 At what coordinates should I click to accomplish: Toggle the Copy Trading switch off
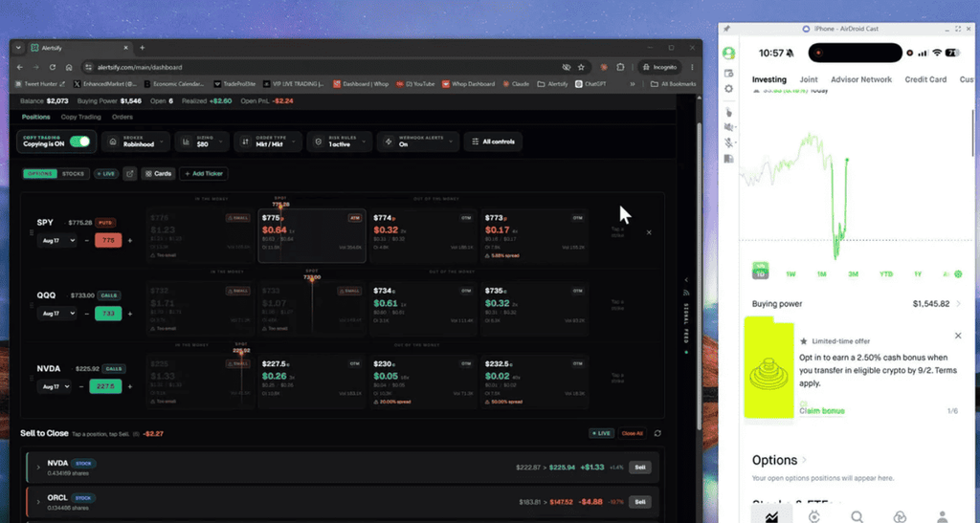coord(79,142)
